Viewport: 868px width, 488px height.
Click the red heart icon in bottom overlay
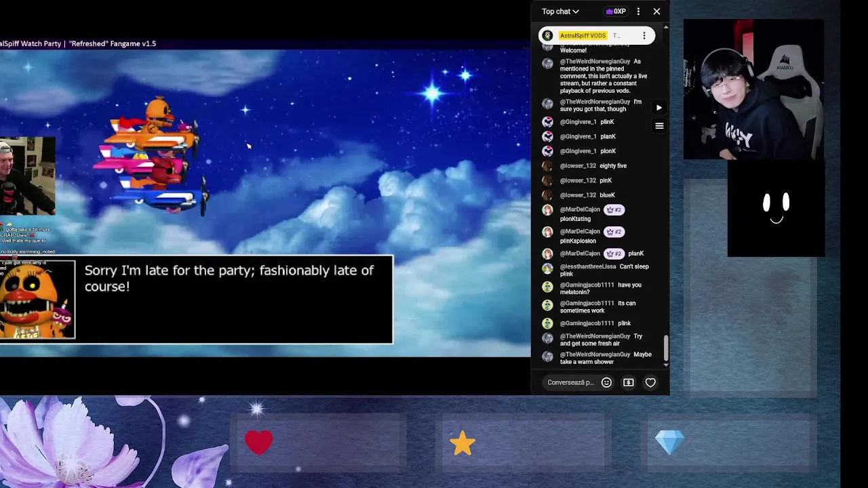pyautogui.click(x=258, y=443)
